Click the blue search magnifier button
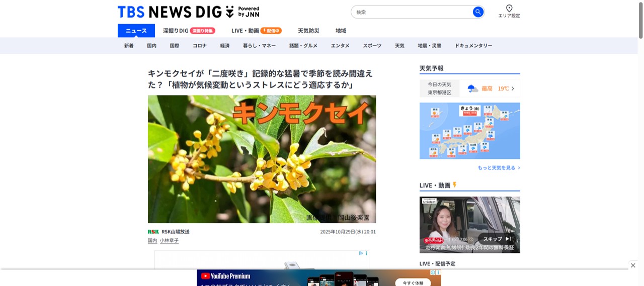This screenshot has width=644, height=286. 477,12
